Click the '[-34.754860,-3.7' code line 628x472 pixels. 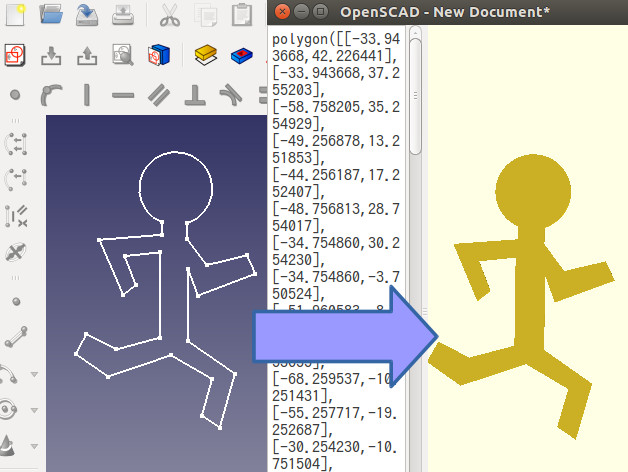(336, 277)
